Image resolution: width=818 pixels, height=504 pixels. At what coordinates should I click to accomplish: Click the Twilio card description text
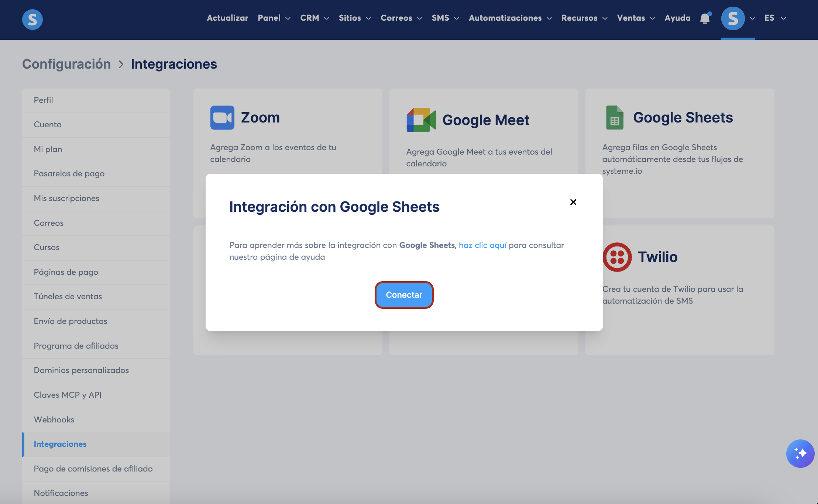click(673, 295)
